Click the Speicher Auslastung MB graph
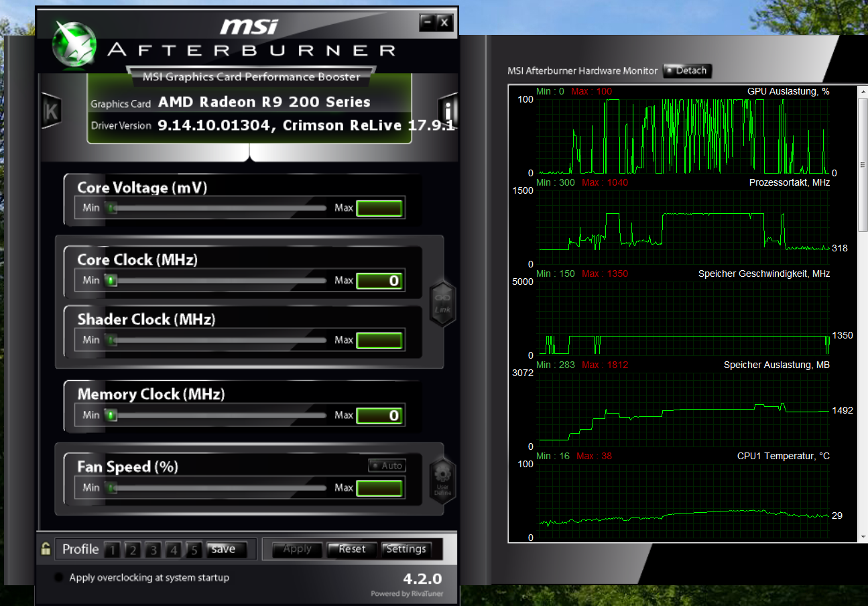 pos(683,410)
